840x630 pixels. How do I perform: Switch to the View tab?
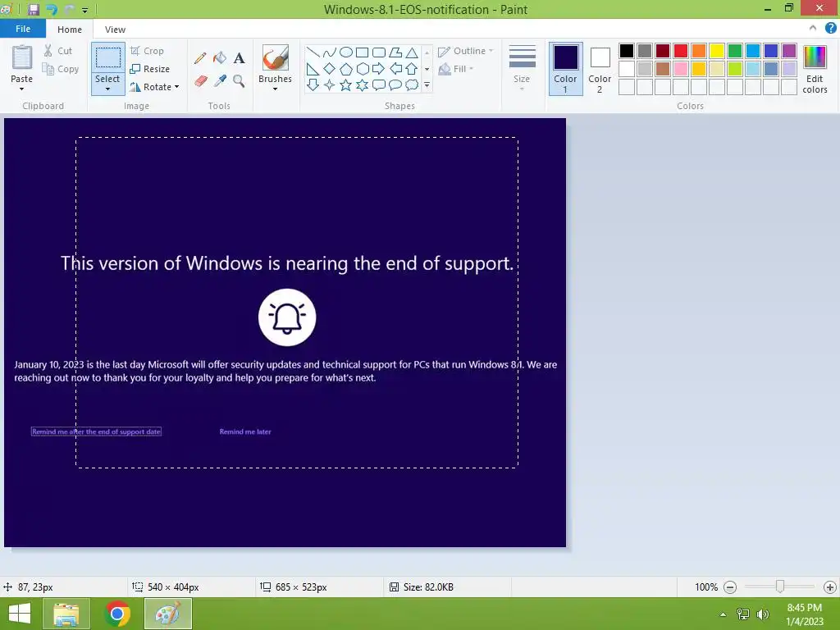pos(115,30)
